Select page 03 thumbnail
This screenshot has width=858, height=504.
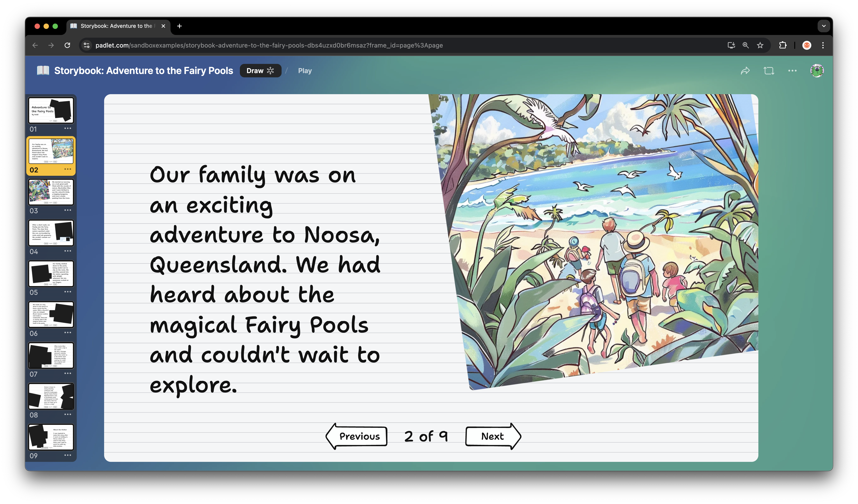click(51, 192)
